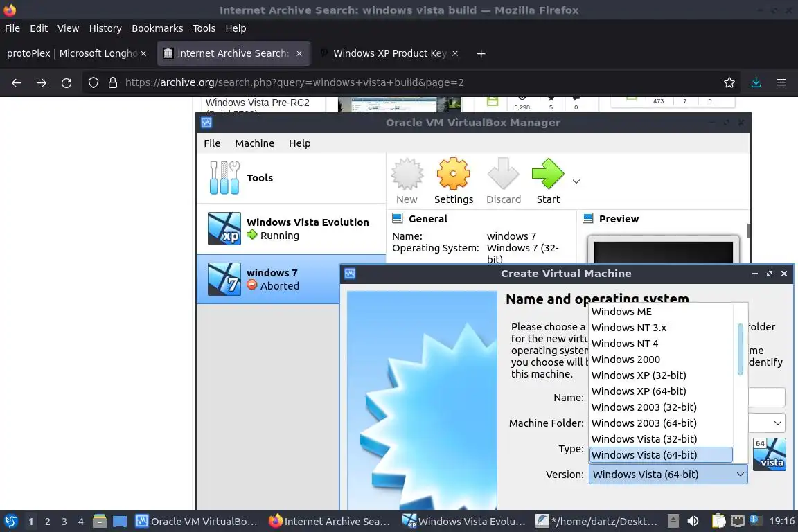Open Oracle VM VirtualBox taskbar entry
798x532 pixels.
pyautogui.click(x=197, y=522)
